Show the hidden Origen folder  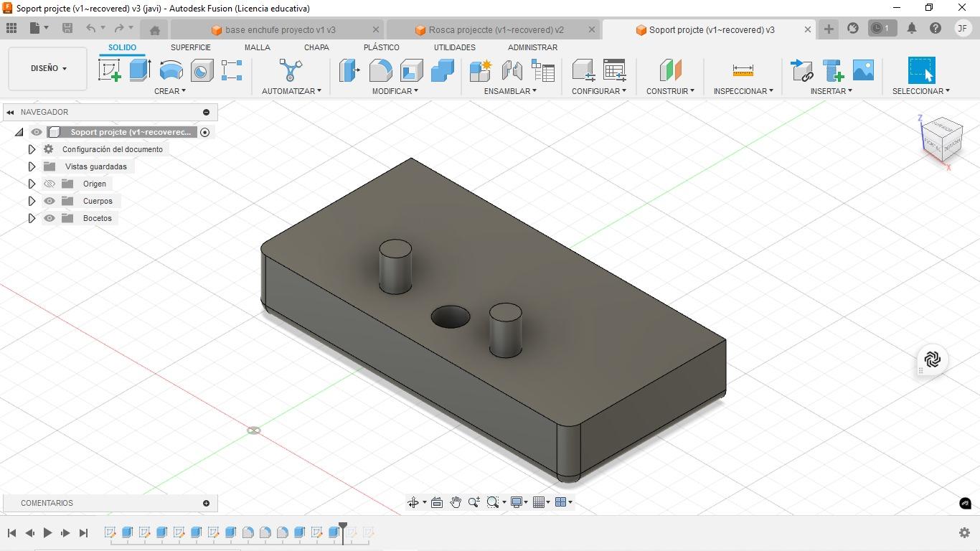50,184
